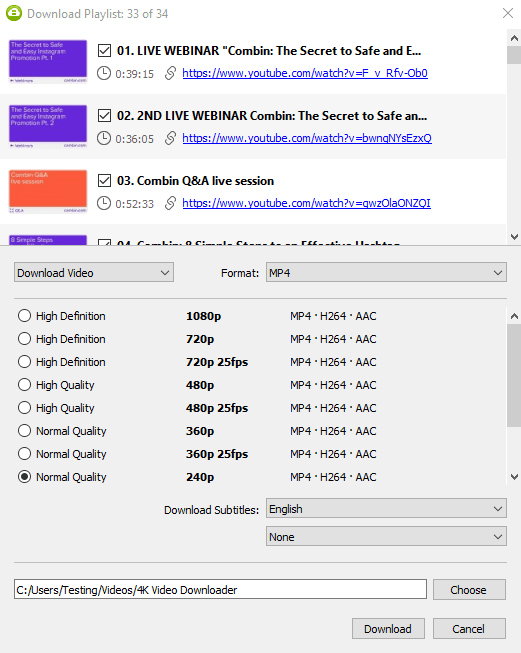This screenshot has width=521, height=653.
Task: Select High Quality 480p option
Action: coord(25,384)
